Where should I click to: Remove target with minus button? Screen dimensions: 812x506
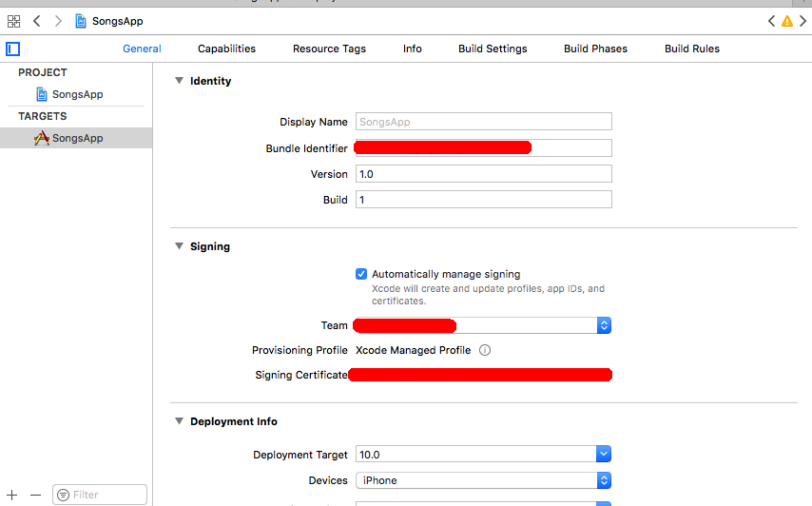tap(35, 495)
